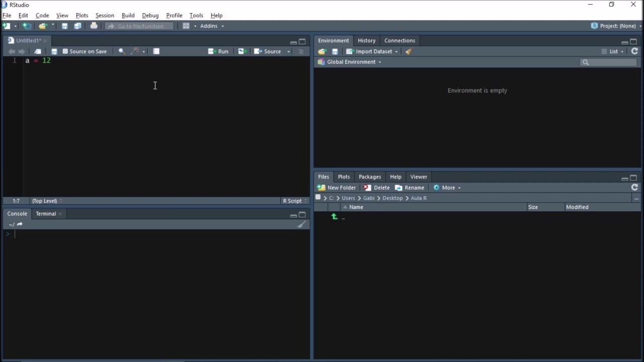Focus the Go to file/function field
The width and height of the screenshot is (644, 362).
pos(139,26)
